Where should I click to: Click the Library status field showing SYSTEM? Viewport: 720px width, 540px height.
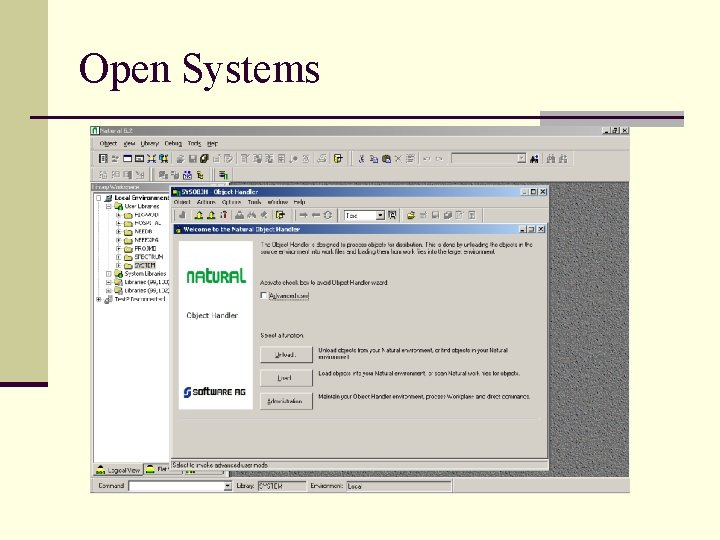281,486
